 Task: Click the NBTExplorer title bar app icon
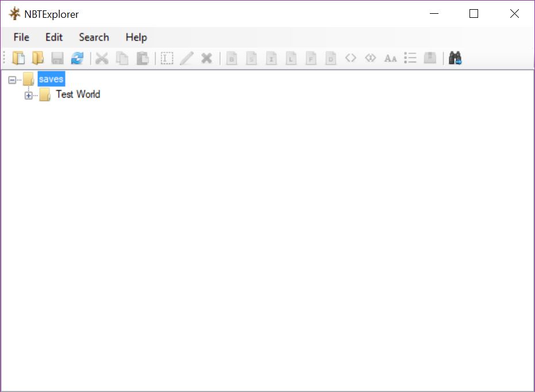pyautogui.click(x=14, y=14)
